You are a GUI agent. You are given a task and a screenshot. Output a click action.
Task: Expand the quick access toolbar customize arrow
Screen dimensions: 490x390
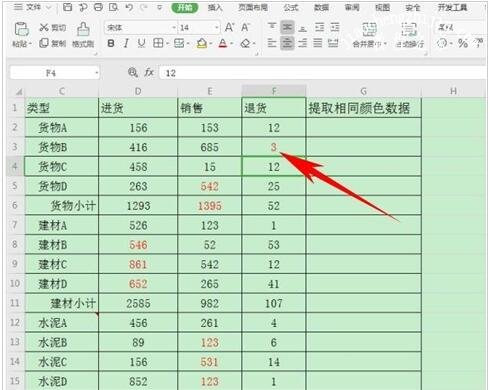coord(160,7)
